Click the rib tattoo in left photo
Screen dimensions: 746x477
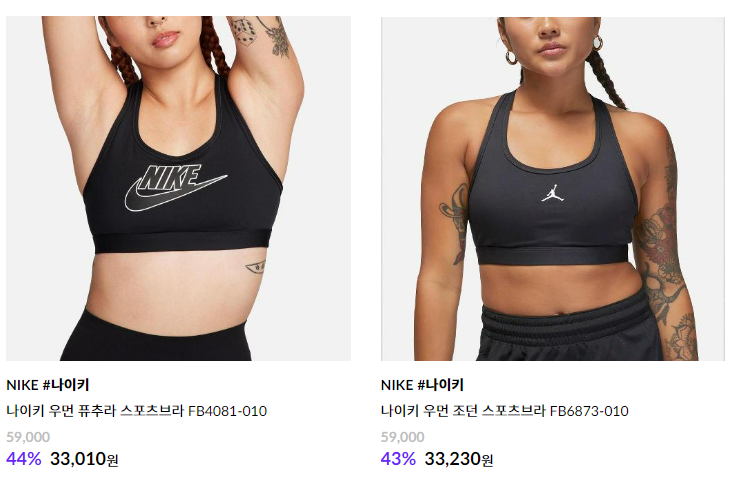[x=256, y=268]
